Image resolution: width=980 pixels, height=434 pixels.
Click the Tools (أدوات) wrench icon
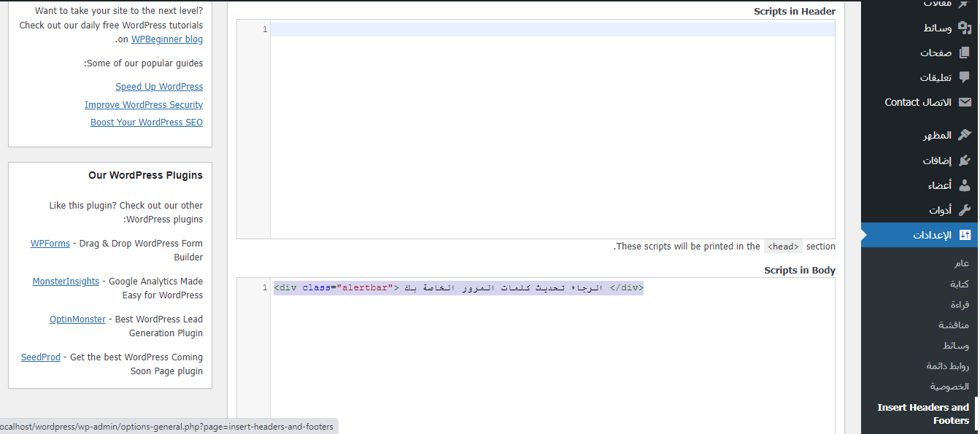(964, 210)
